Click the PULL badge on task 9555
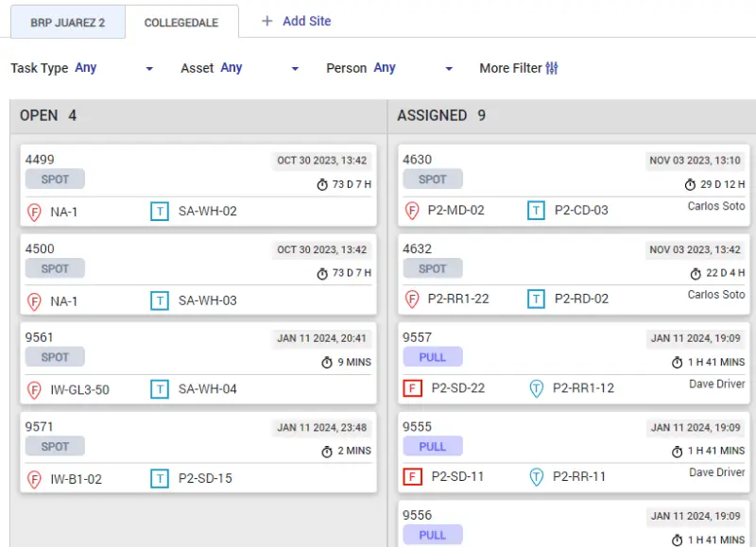Viewport: 756px width, 547px height. [433, 446]
